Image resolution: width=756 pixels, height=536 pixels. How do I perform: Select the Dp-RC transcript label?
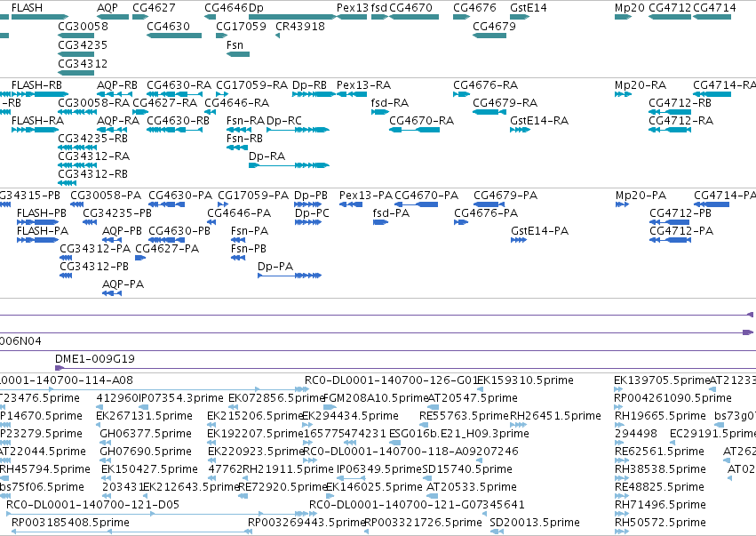click(284, 121)
